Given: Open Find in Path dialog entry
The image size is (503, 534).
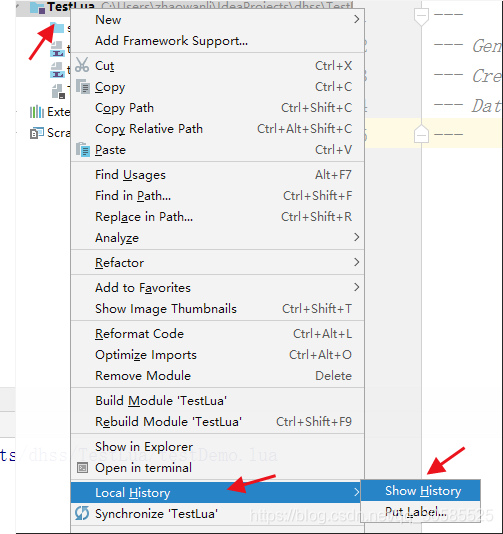Looking at the screenshot, I should coord(217,196).
